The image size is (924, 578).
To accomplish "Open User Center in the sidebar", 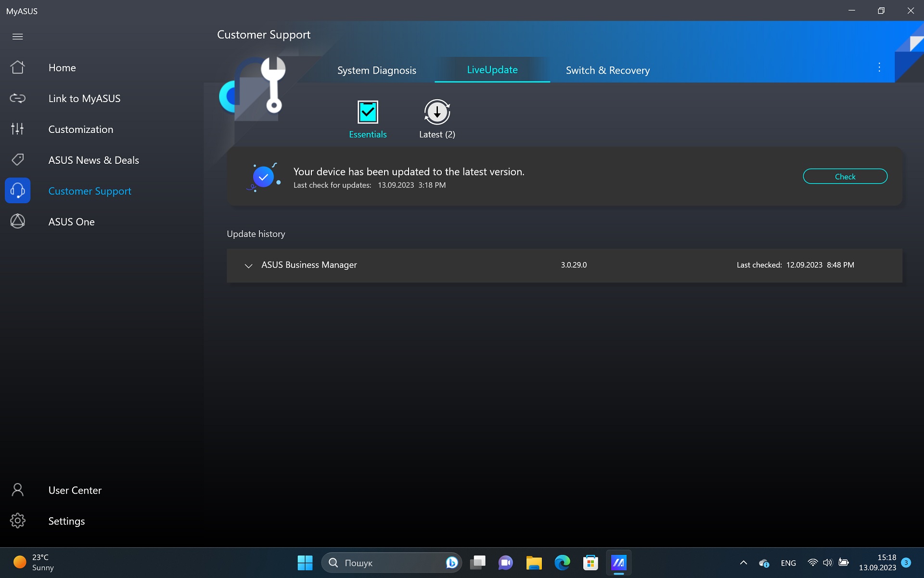I will pos(75,490).
